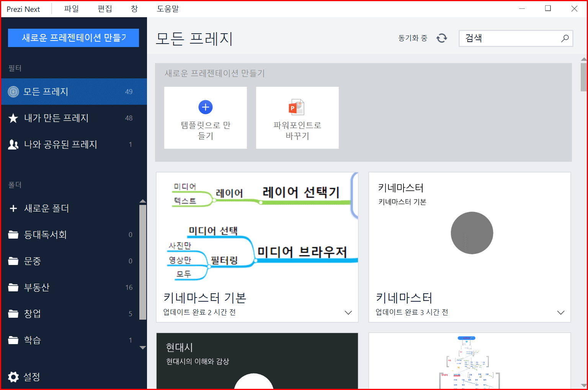
Task: Click 템플릿으로 만들기 tile
Action: pyautogui.click(x=206, y=118)
